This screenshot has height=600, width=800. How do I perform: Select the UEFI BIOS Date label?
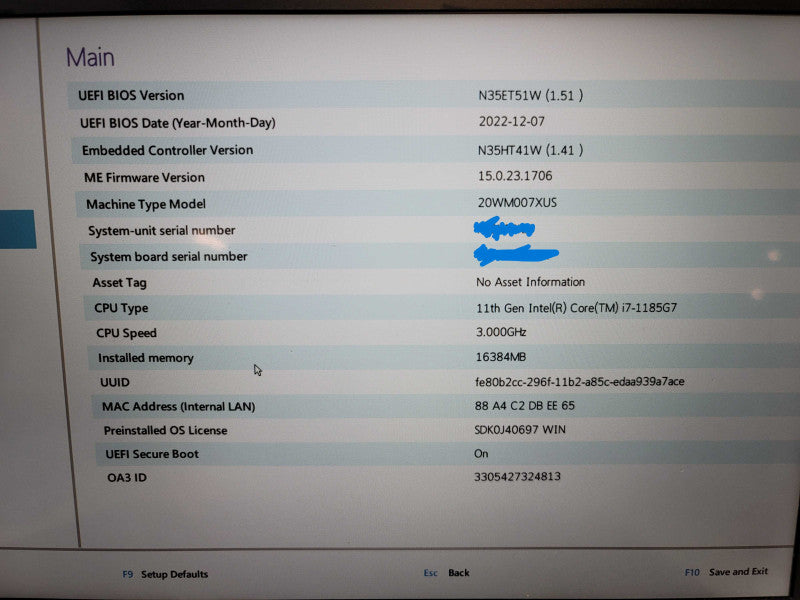click(x=178, y=123)
